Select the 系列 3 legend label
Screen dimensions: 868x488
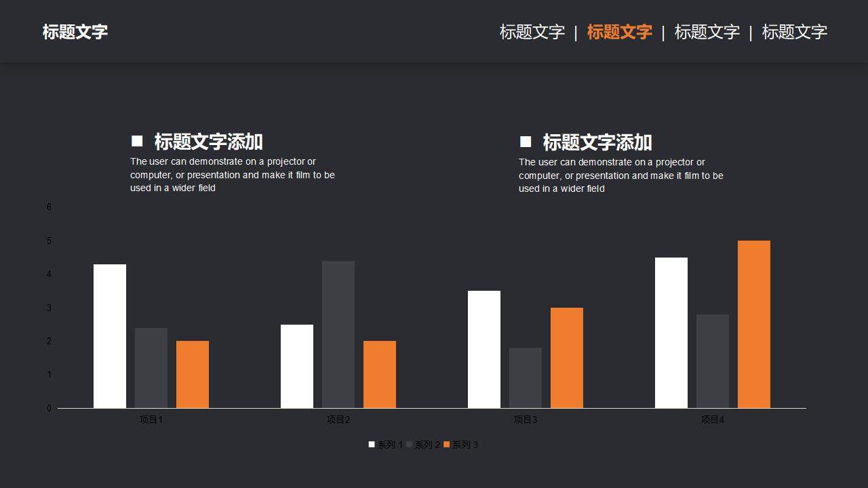point(465,445)
